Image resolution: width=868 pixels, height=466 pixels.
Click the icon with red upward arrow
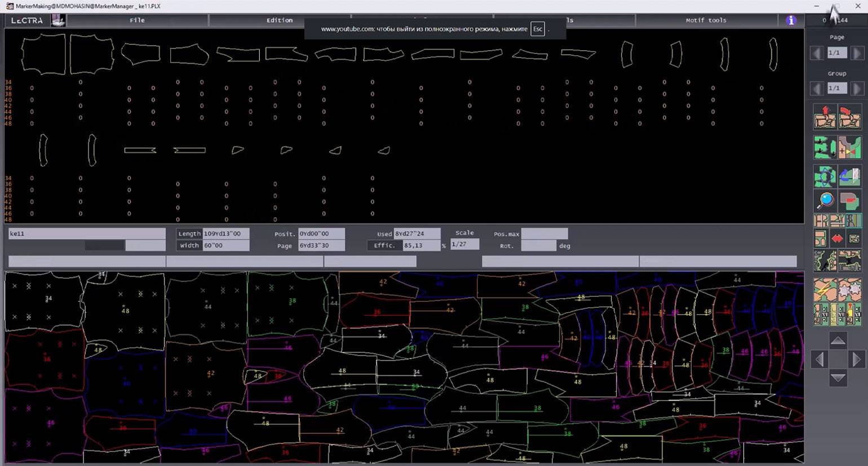coord(825,118)
